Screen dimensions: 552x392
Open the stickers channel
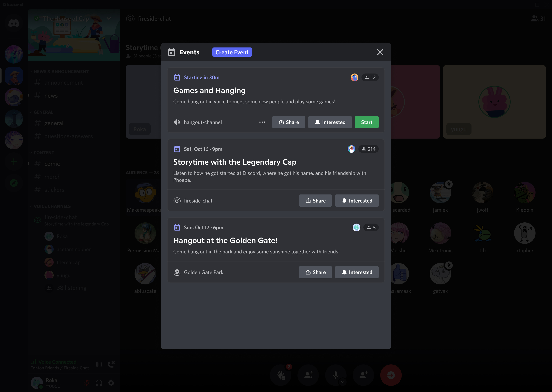(x=54, y=190)
